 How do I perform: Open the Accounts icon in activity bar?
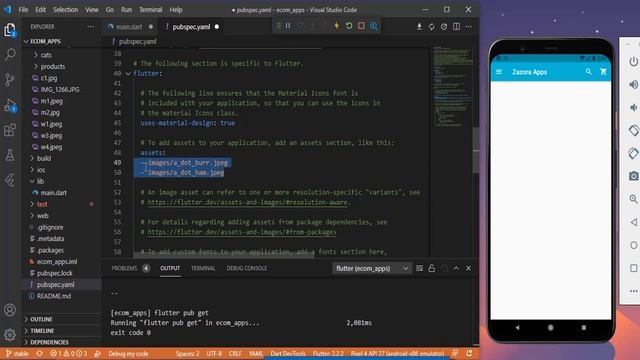[10, 310]
